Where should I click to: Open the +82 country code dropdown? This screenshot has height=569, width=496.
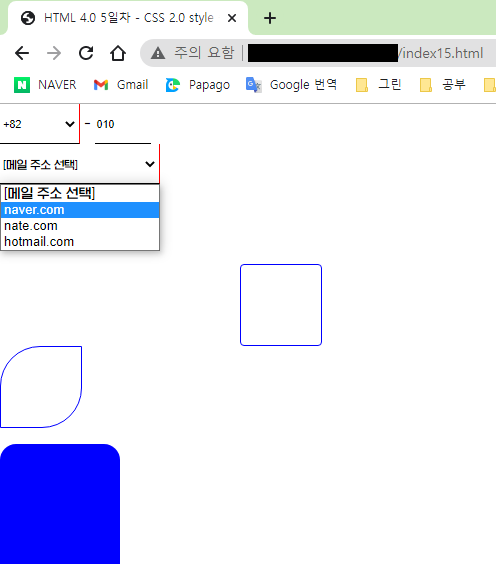[x=39, y=124]
